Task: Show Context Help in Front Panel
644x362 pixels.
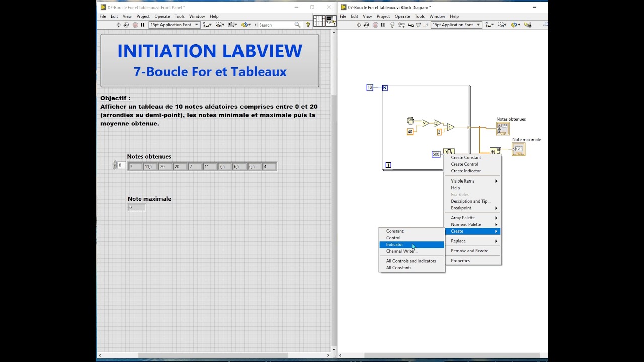Action: tap(308, 25)
